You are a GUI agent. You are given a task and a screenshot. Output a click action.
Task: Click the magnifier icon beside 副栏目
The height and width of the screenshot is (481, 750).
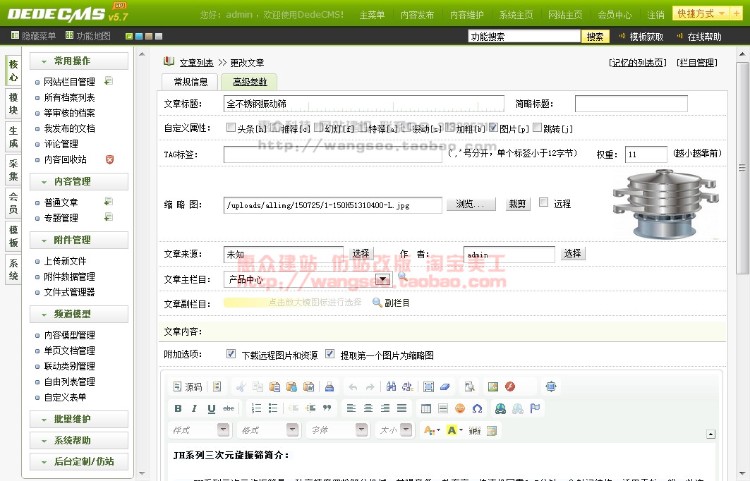click(x=376, y=303)
